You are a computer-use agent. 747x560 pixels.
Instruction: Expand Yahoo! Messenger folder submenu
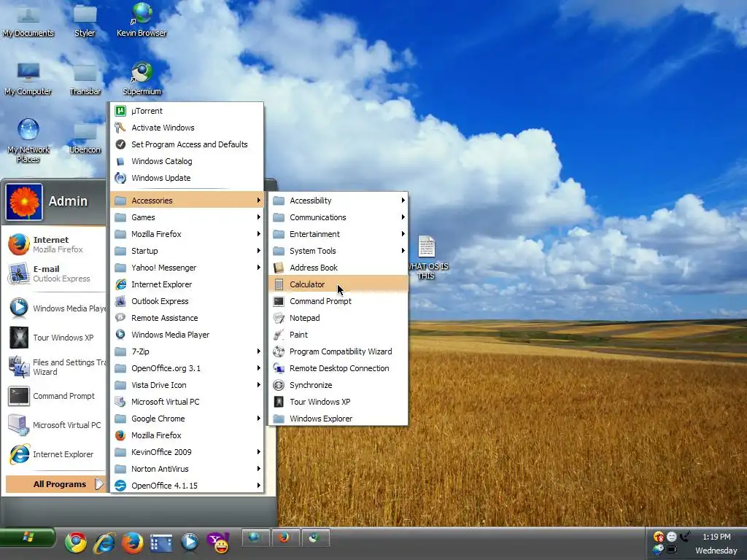coord(187,268)
